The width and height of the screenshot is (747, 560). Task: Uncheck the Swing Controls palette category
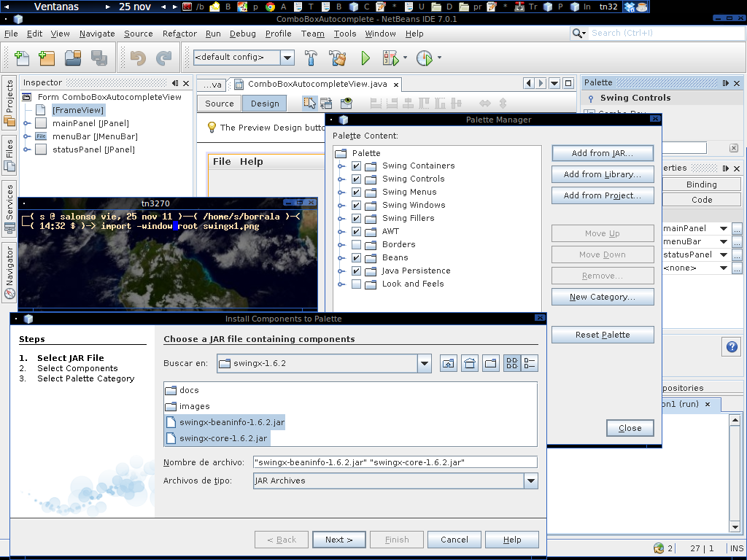point(357,179)
